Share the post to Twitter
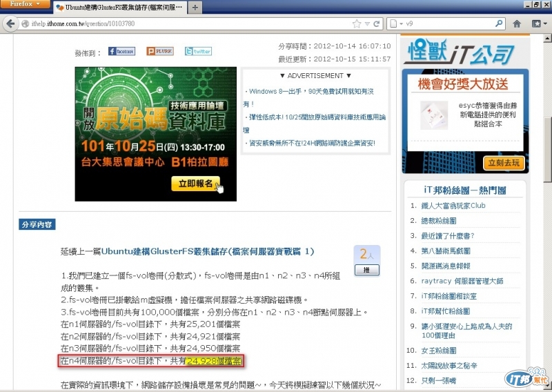The width and height of the screenshot is (552, 392). point(198,51)
